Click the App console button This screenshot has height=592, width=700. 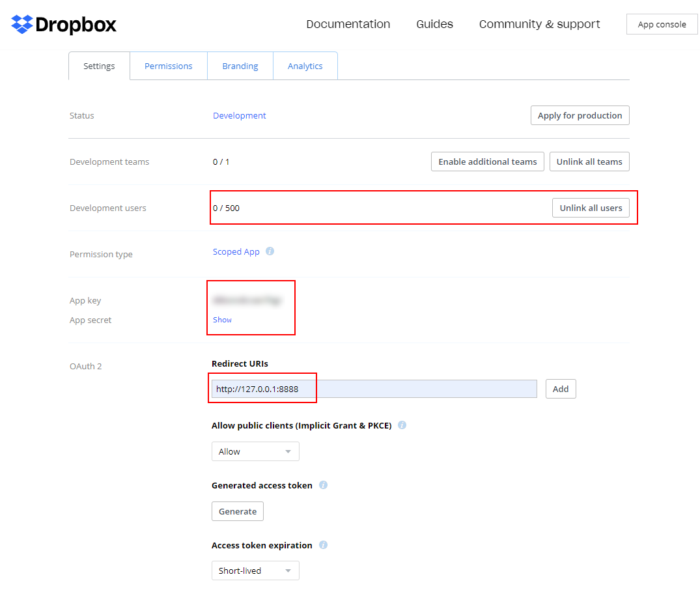pos(662,24)
